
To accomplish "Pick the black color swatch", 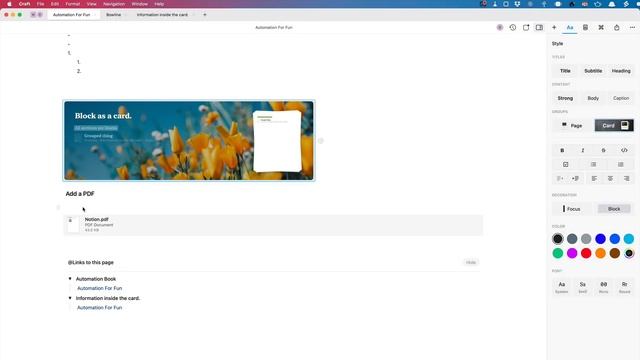I will click(558, 239).
